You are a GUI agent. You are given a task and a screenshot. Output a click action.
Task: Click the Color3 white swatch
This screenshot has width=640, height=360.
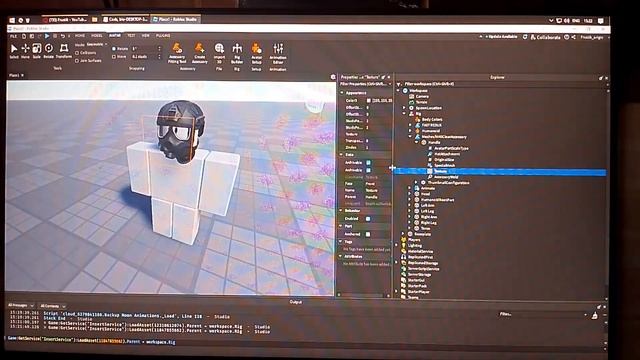tap(369, 100)
